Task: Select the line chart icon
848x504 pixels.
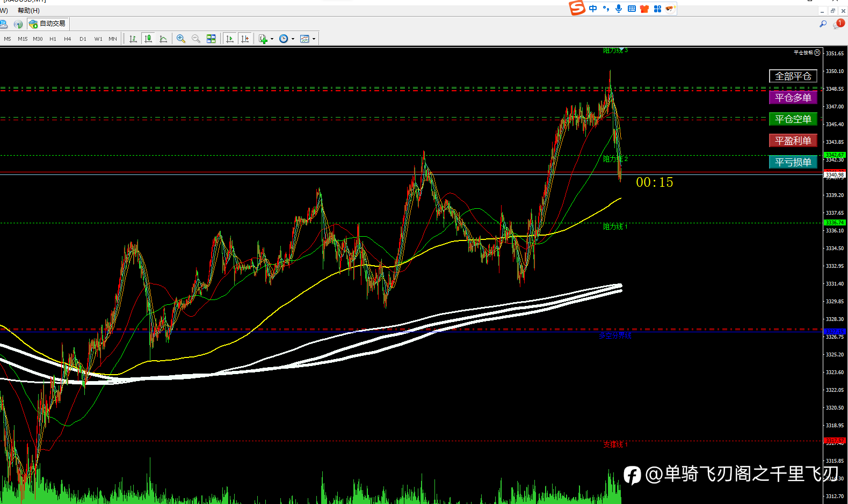Action: 163,39
